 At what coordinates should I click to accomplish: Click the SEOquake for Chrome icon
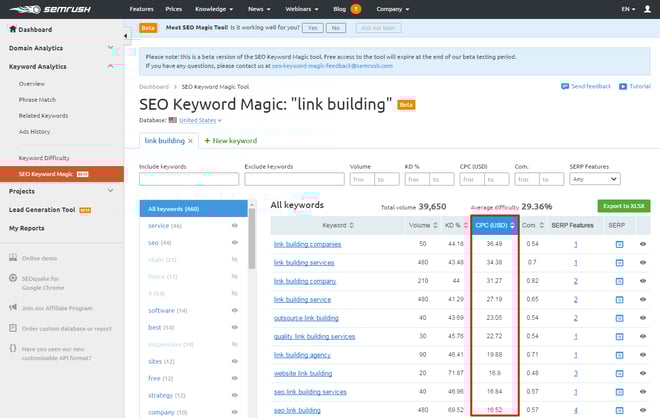[x=13, y=278]
